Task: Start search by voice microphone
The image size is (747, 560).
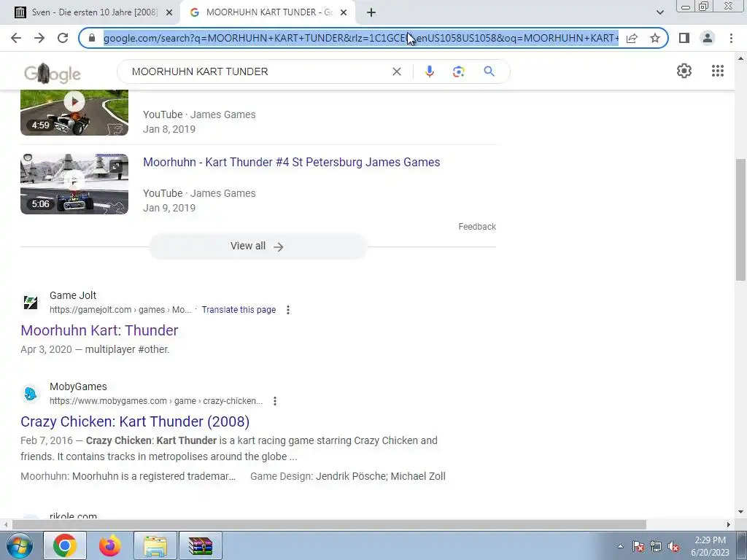Action: [429, 71]
